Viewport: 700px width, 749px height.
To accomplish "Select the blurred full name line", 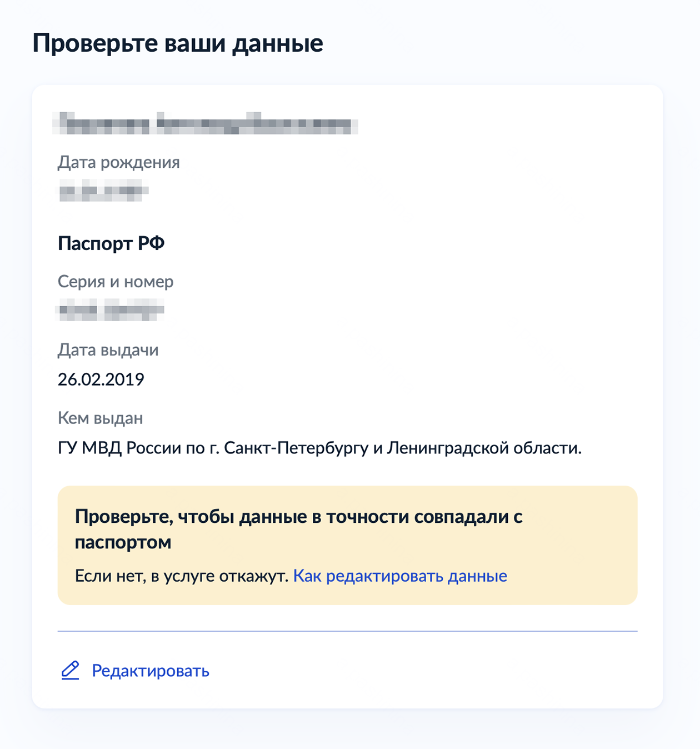I will pyautogui.click(x=206, y=123).
